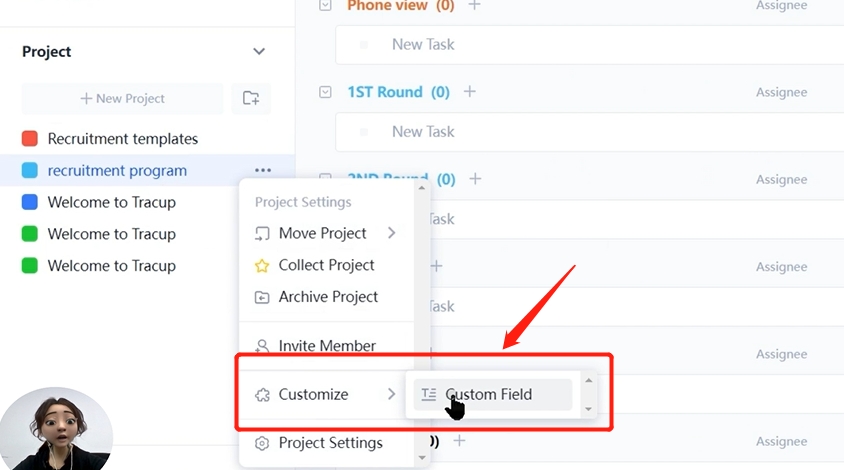Screen dimensions: 844x470
Task: Click the gear icon for Project Settings
Action: coord(262,443)
